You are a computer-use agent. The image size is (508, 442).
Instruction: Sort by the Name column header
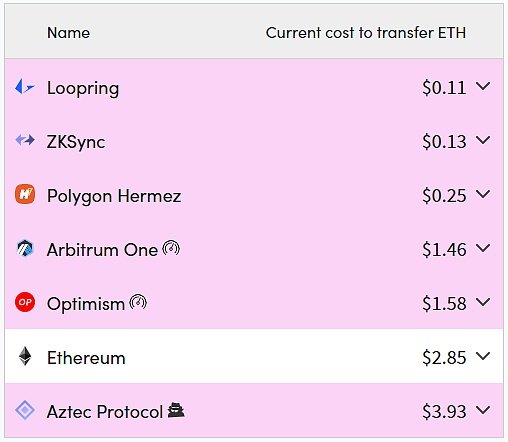[x=68, y=33]
